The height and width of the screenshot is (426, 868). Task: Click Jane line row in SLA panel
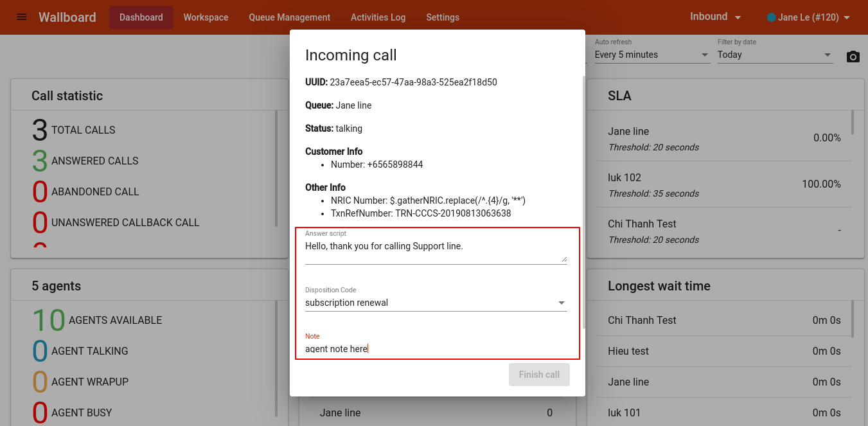[x=724, y=138]
